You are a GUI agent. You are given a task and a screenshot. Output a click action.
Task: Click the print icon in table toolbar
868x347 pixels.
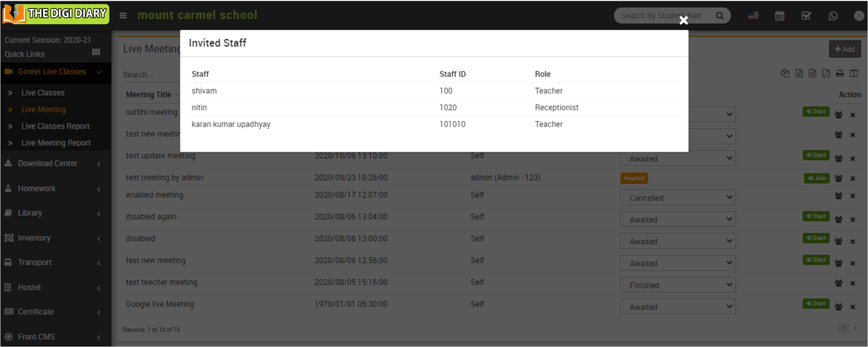click(x=840, y=74)
